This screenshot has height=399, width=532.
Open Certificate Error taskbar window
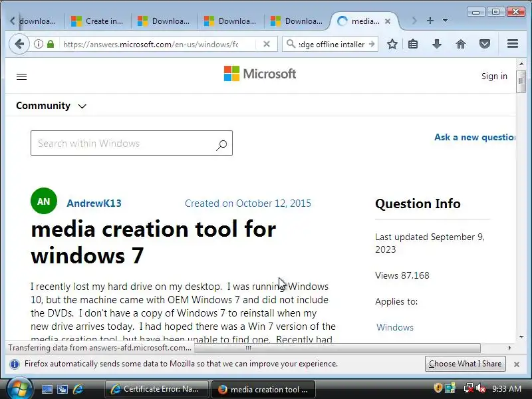point(156,389)
